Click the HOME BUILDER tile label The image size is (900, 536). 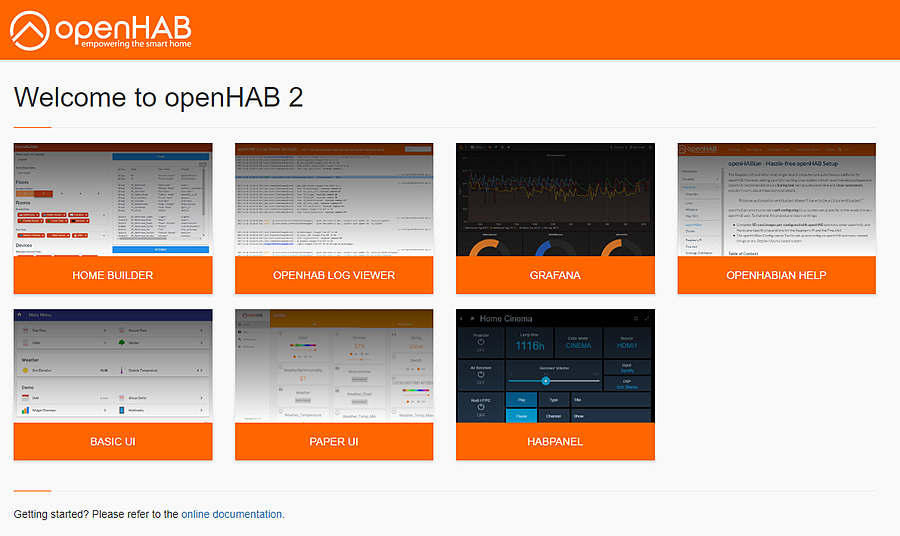(x=113, y=275)
